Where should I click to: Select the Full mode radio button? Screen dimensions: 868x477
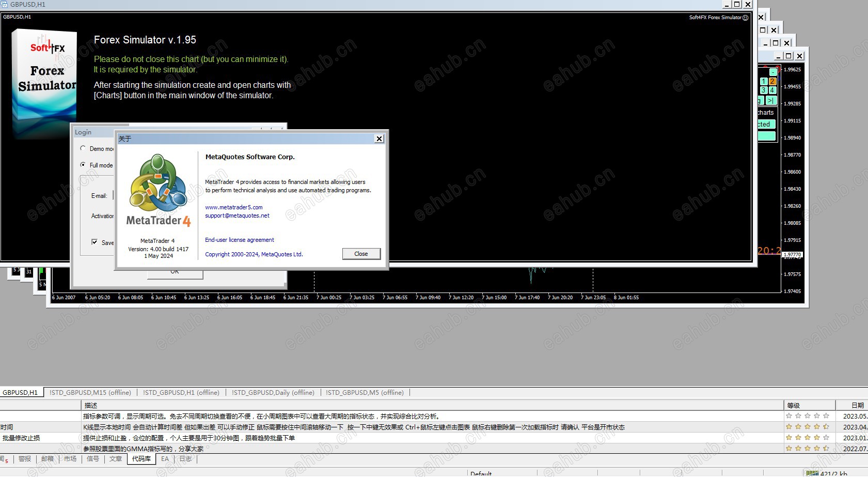click(x=83, y=165)
